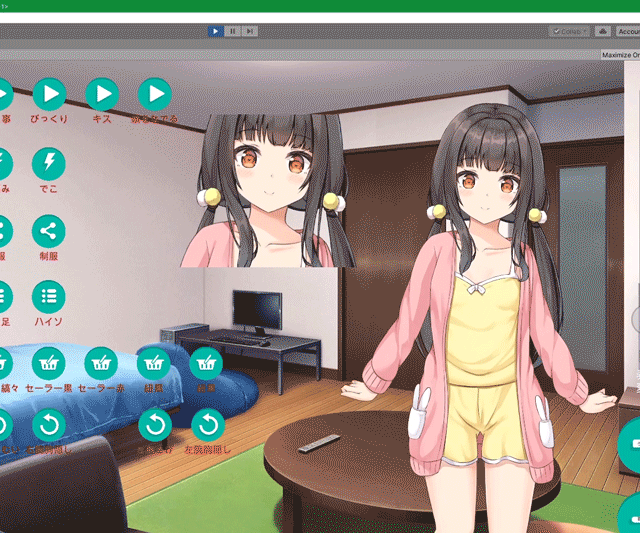Click the Unity editor Pause button
This screenshot has width=640, height=533.
pos(232,31)
